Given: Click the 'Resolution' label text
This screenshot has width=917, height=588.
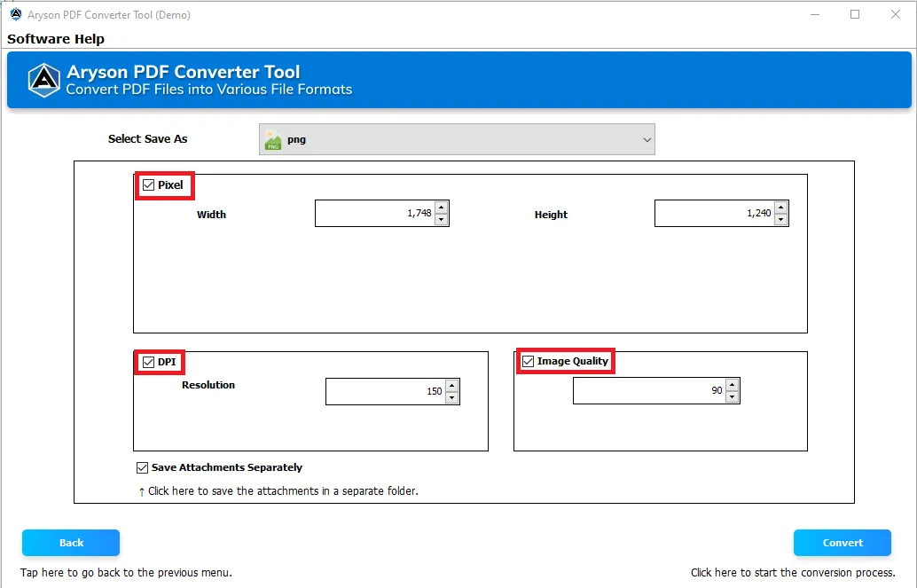Looking at the screenshot, I should [208, 385].
